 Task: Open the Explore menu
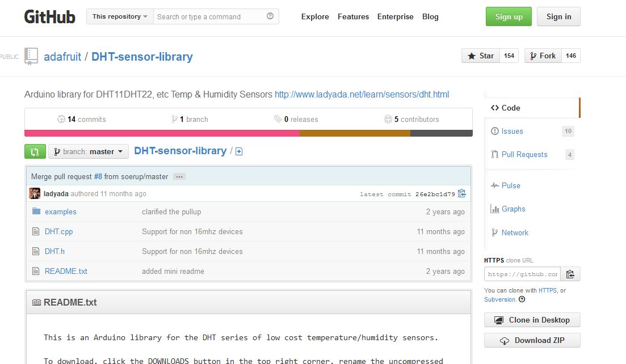point(315,17)
